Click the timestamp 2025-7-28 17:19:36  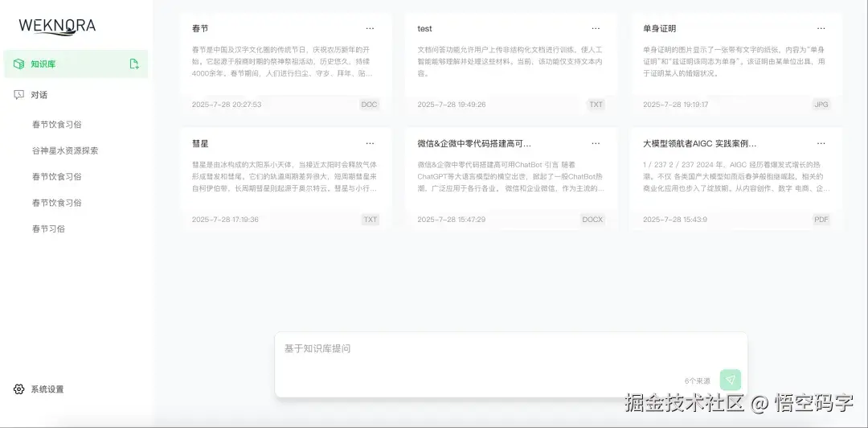coord(225,219)
